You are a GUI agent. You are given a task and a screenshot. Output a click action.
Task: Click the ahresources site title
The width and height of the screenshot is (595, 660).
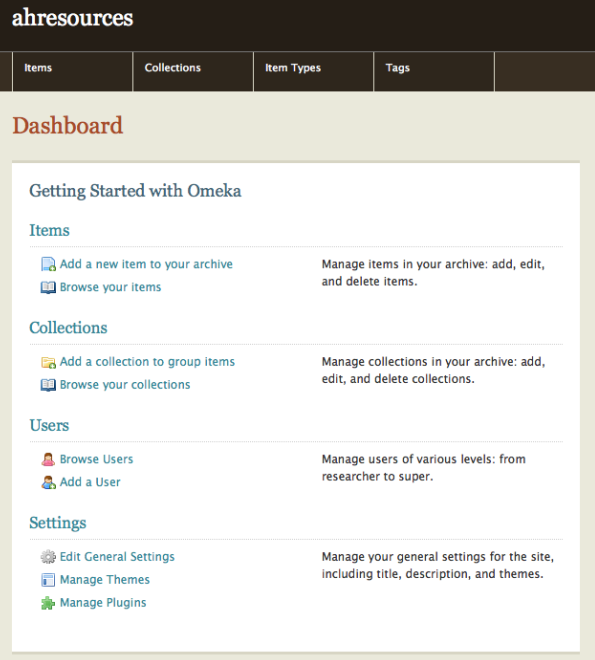coord(72,18)
